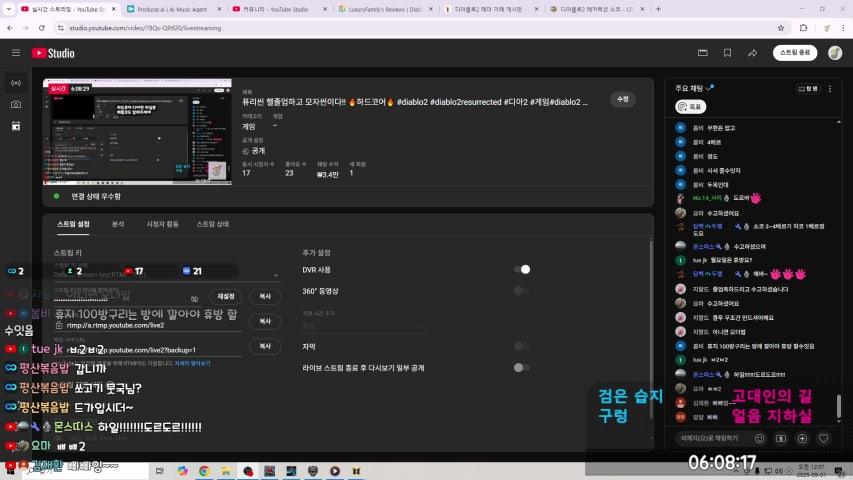
Task: Click the 목표 goal chip in chat
Action: (690, 107)
